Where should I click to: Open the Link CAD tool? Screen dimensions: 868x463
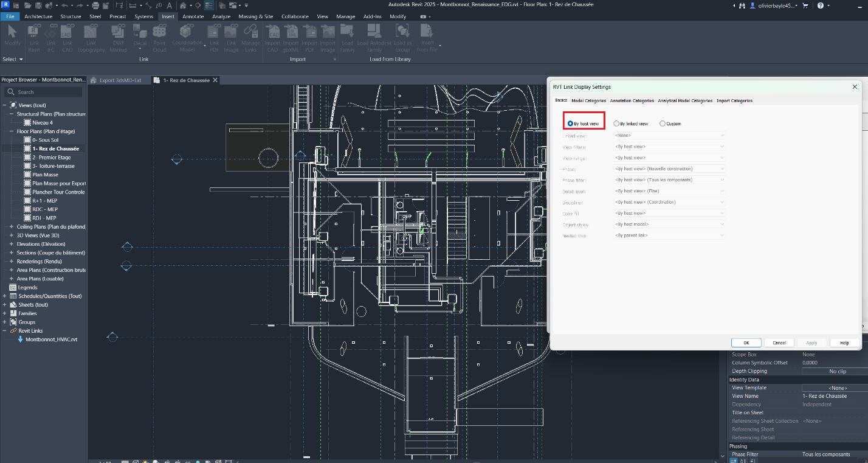coord(67,40)
